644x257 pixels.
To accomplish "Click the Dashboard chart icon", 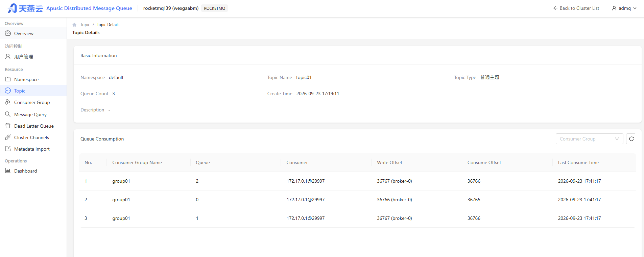I will 8,171.
